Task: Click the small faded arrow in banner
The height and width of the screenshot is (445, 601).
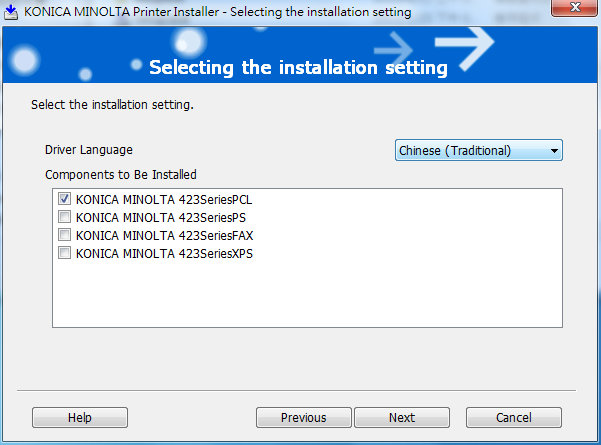Action: click(x=393, y=50)
